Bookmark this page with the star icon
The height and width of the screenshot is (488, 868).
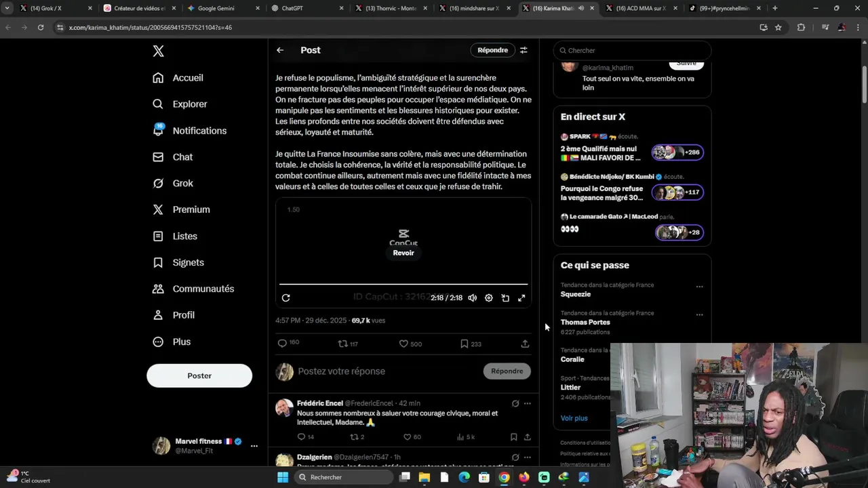tap(778, 27)
